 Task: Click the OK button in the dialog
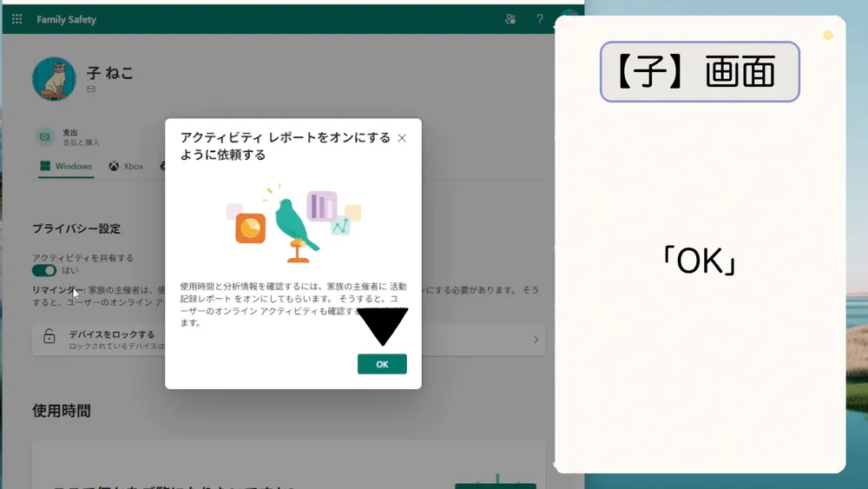coord(382,364)
